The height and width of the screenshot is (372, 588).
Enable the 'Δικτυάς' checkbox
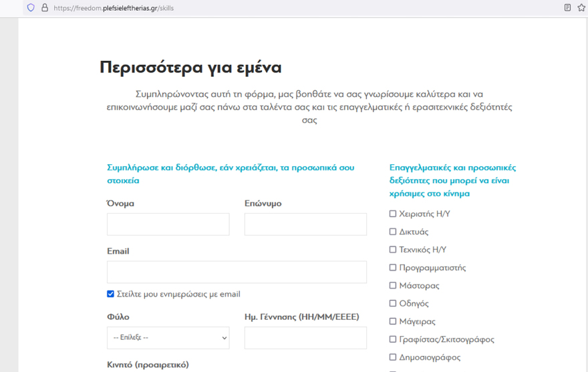click(x=393, y=232)
